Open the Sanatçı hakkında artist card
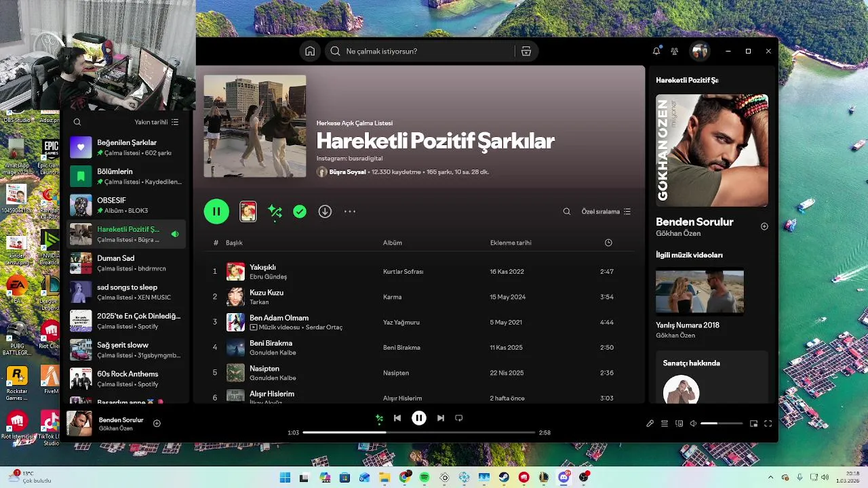 [712, 377]
